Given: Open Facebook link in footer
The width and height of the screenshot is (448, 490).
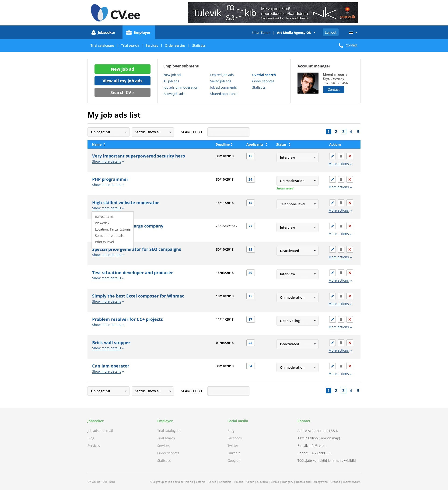Looking at the screenshot, I should (x=234, y=438).
